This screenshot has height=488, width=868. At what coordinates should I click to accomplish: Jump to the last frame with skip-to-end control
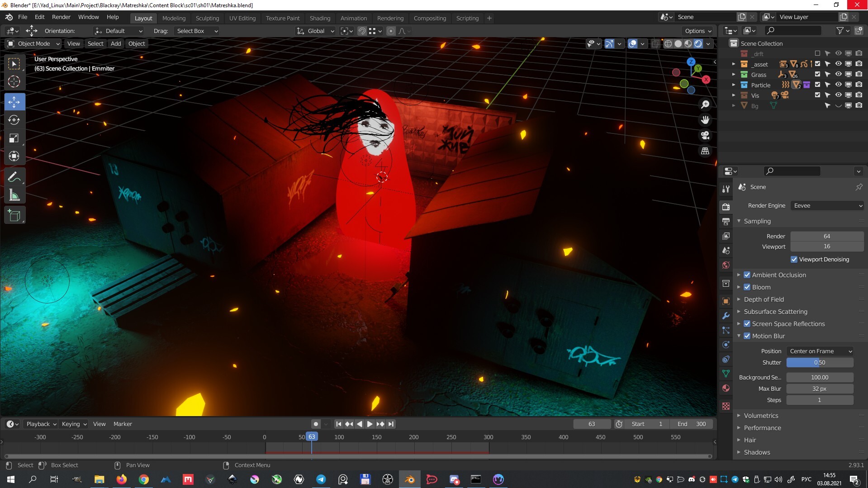click(x=391, y=424)
